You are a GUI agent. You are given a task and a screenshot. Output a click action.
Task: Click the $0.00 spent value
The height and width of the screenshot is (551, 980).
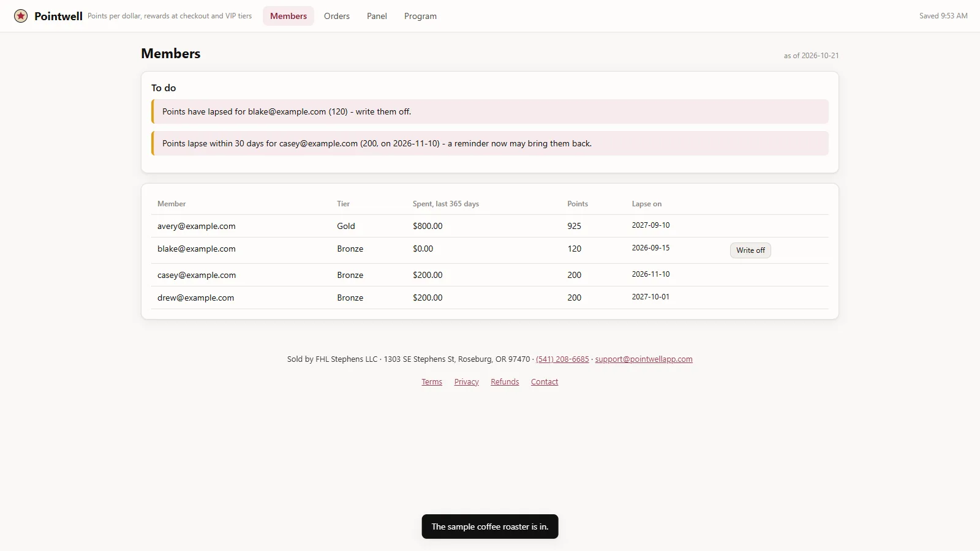423,249
